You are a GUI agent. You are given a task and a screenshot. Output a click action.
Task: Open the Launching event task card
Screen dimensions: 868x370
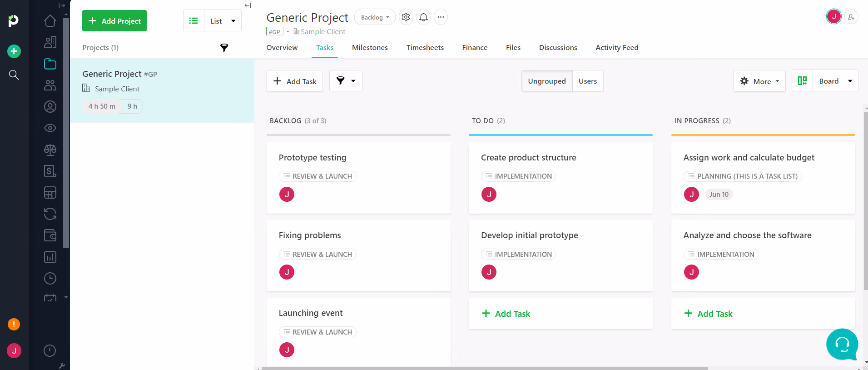coord(358,332)
